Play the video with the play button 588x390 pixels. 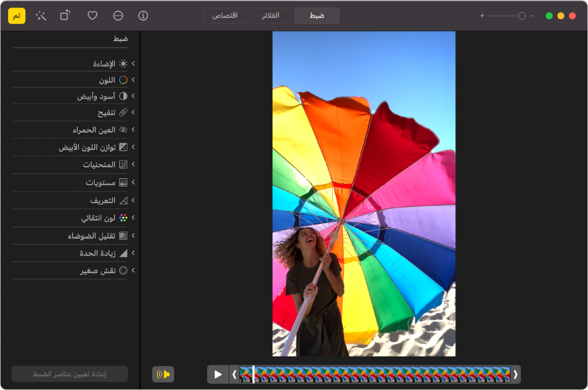[218, 374]
